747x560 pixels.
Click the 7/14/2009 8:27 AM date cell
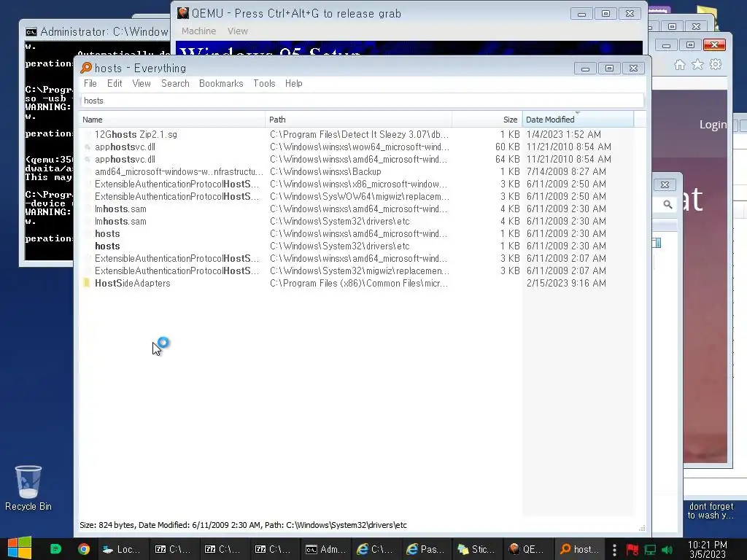tap(566, 172)
